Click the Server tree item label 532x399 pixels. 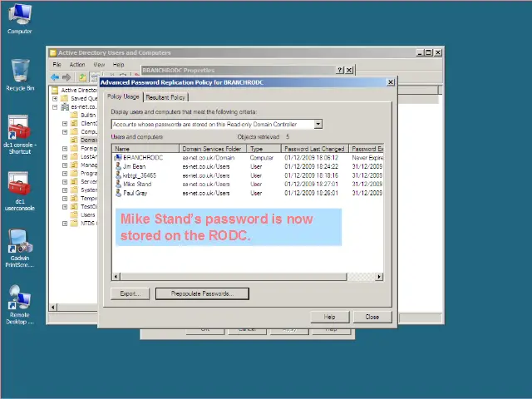(89, 182)
